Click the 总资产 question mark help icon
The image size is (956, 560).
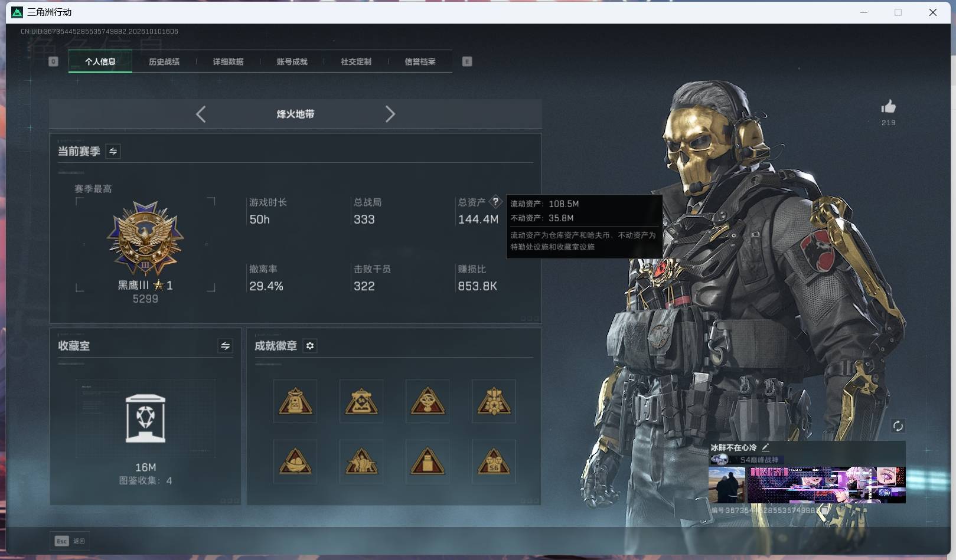(x=495, y=201)
